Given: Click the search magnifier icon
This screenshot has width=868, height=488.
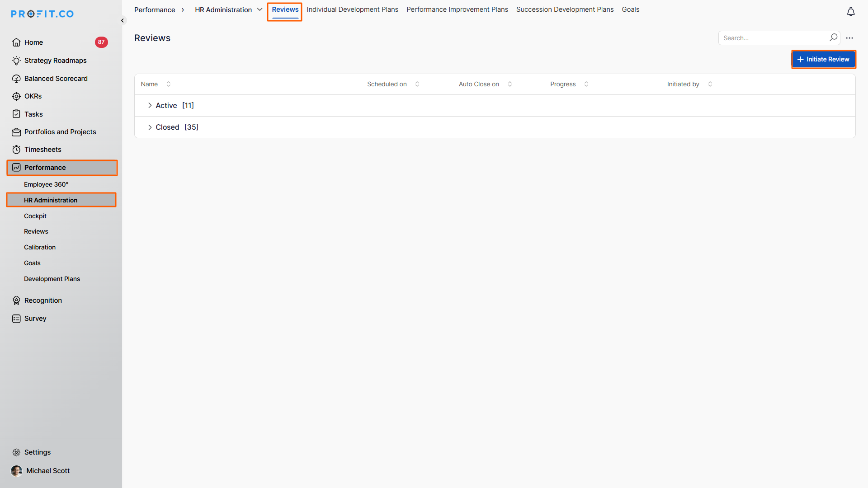Looking at the screenshot, I should click(833, 38).
